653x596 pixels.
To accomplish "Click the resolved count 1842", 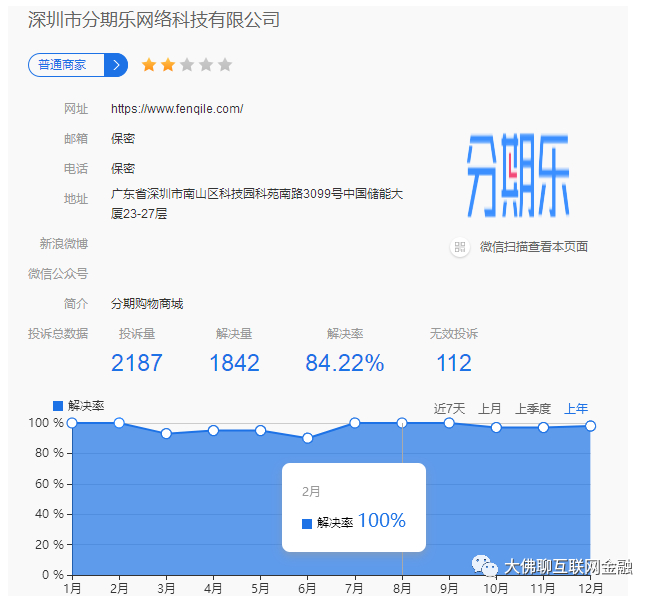I will pyautogui.click(x=234, y=363).
